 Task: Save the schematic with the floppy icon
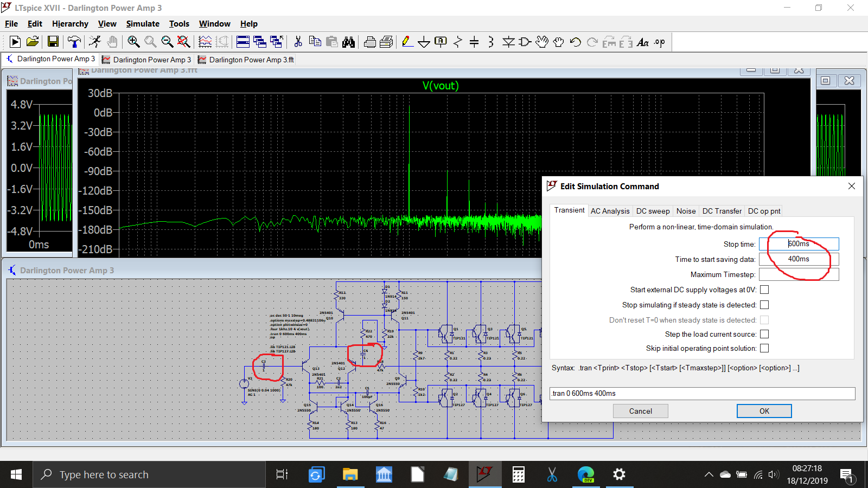pyautogui.click(x=53, y=42)
